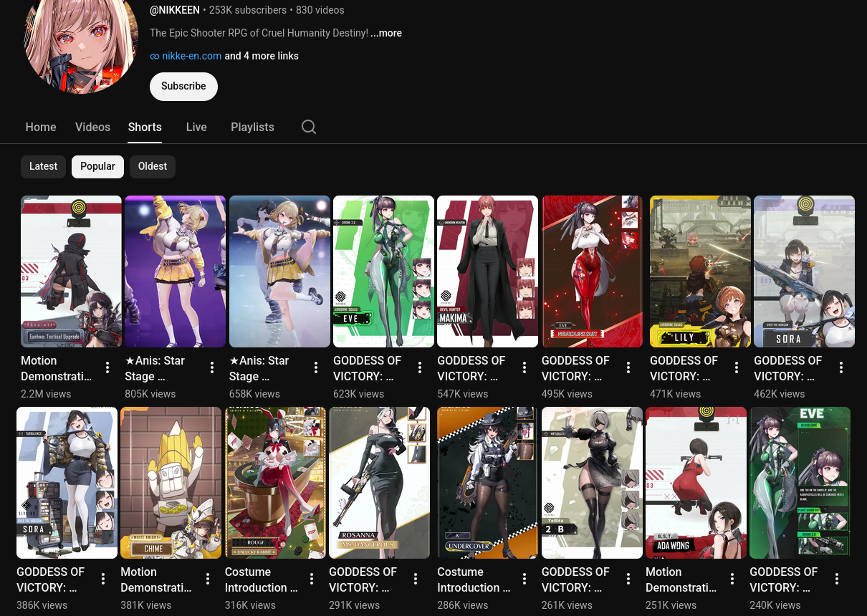
Task: Go to the Home tab
Action: coord(41,127)
